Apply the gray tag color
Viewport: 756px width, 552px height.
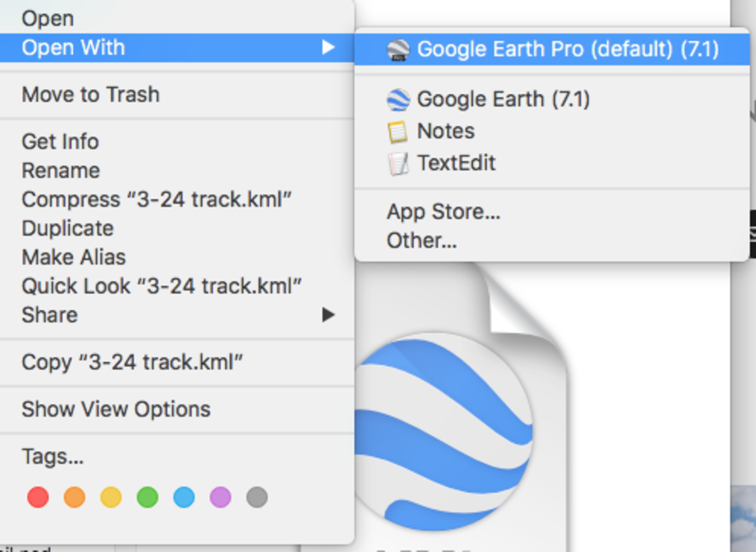[257, 497]
